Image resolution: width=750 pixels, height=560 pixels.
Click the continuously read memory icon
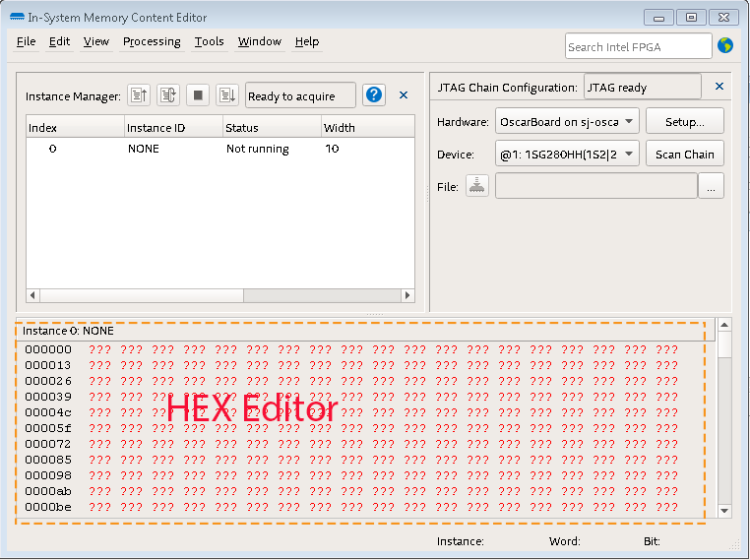(168, 95)
